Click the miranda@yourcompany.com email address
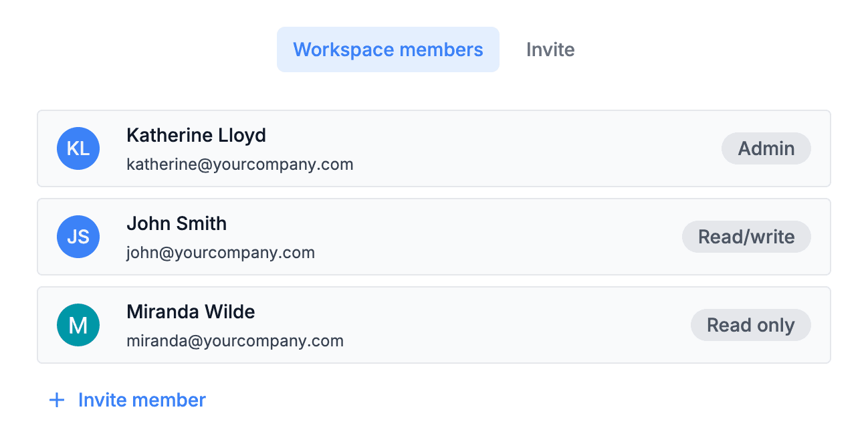Screen dimensions: 868x448 click(x=235, y=341)
